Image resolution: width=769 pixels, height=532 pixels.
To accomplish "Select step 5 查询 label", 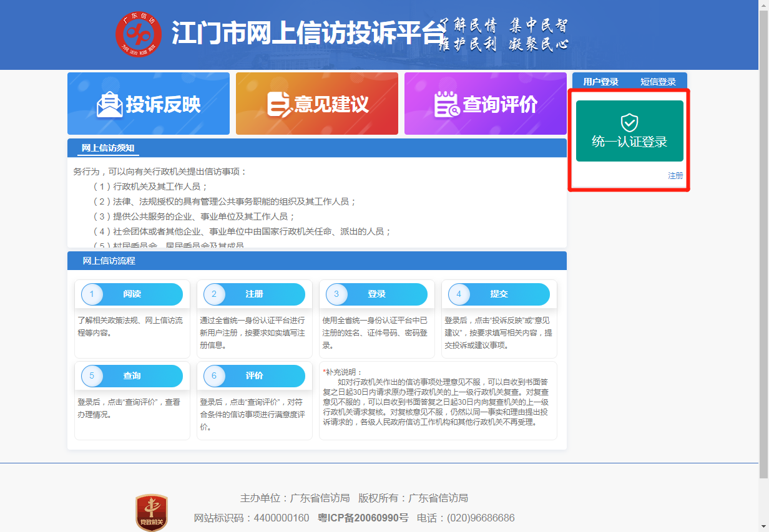I will click(132, 376).
